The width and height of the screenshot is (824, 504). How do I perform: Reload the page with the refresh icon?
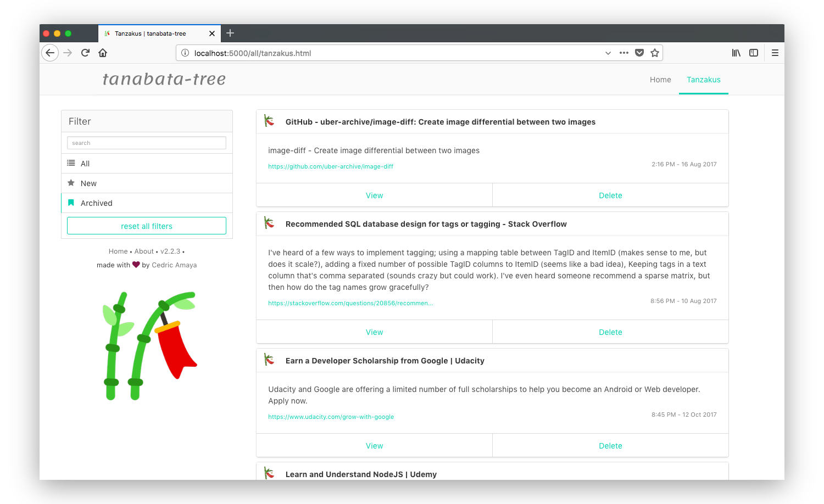(85, 53)
